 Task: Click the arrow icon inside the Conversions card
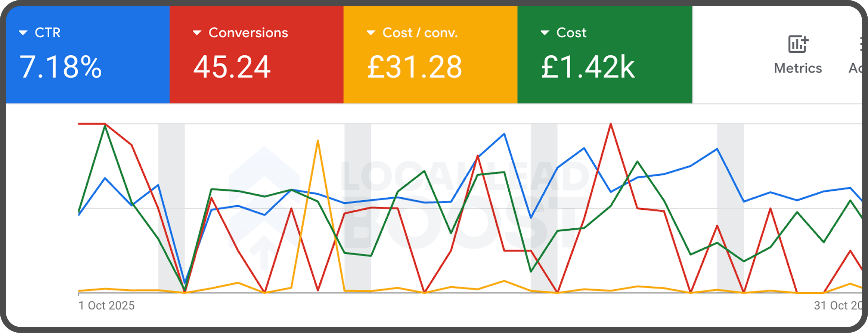[x=197, y=33]
